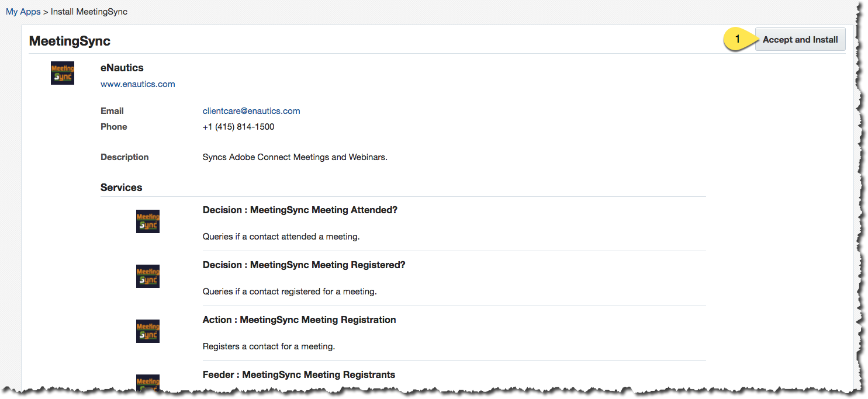This screenshot has width=868, height=399.
Task: Select 'Decision : MeetingSync Meeting Registered?' title
Action: coord(304,265)
